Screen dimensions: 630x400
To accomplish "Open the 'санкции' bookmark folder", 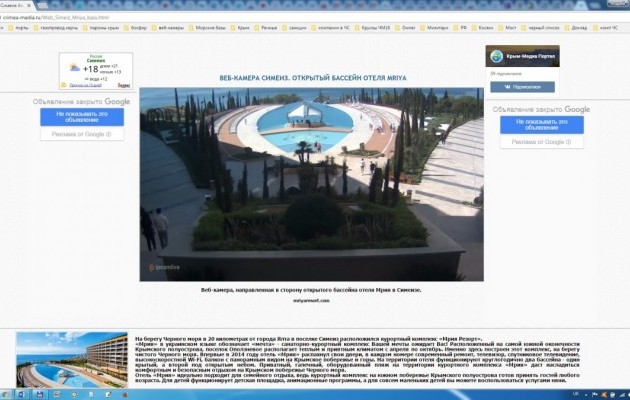I will pos(294,28).
